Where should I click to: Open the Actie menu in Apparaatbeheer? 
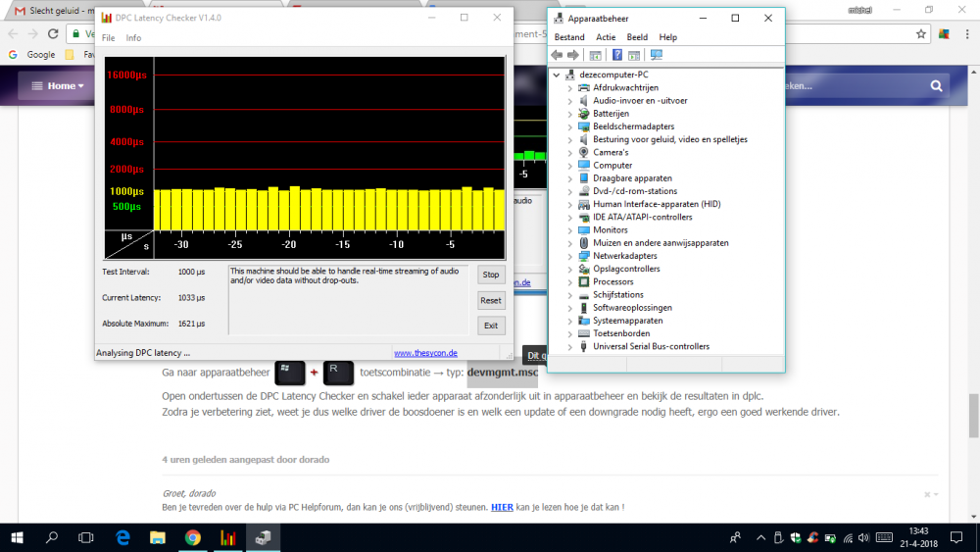[606, 37]
